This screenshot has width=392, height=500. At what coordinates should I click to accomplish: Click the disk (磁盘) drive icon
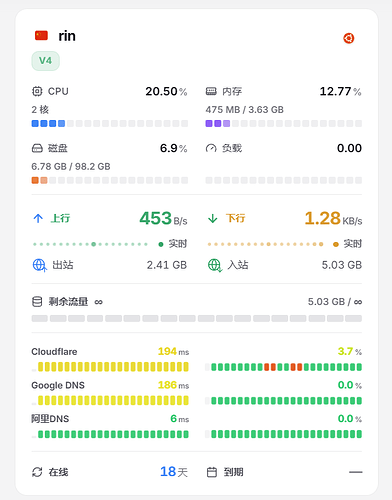click(37, 148)
